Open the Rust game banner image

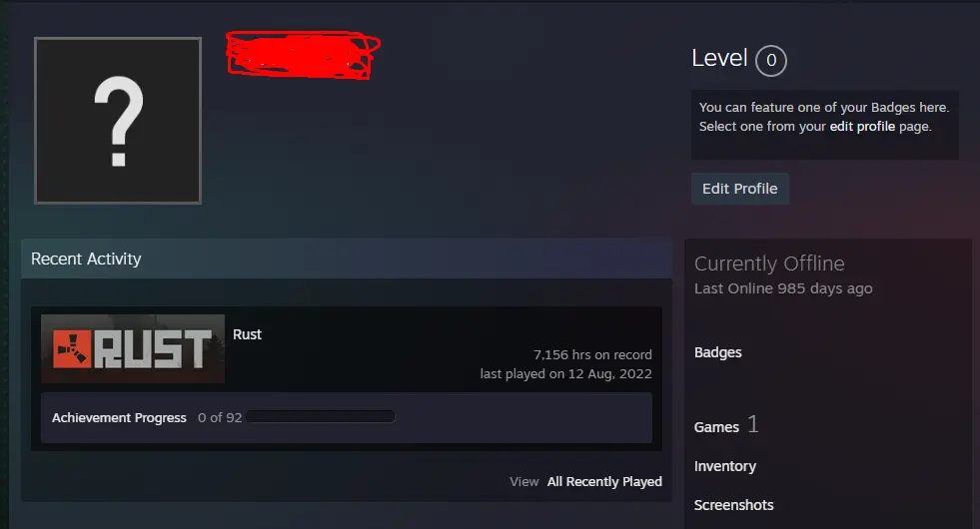[133, 348]
